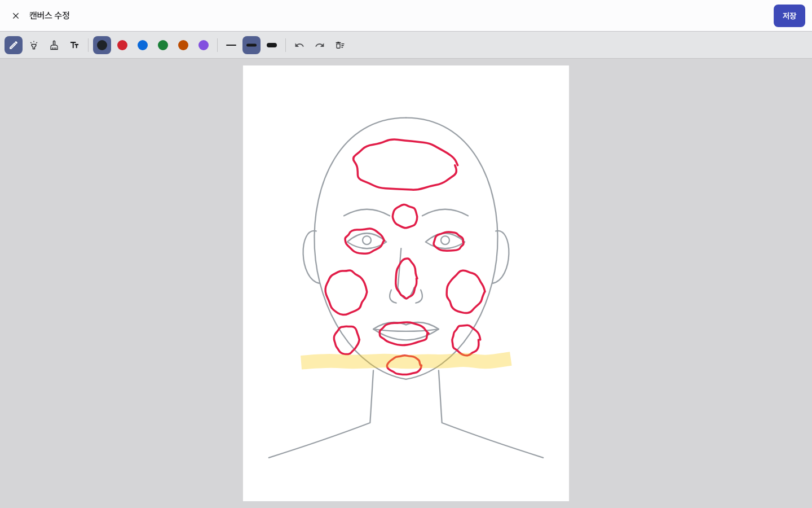Screen dimensions: 812x508
Task: Set thin stroke thickness
Action: coord(231,45)
